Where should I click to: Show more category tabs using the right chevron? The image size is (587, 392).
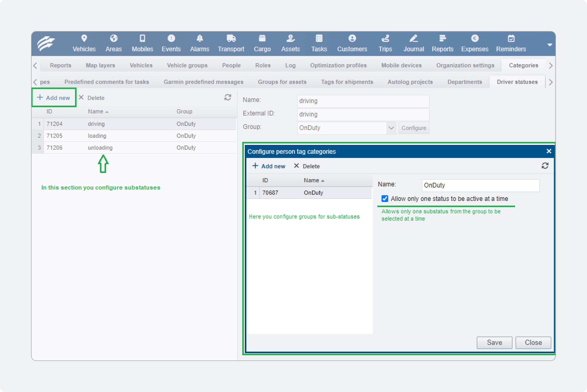point(551,82)
